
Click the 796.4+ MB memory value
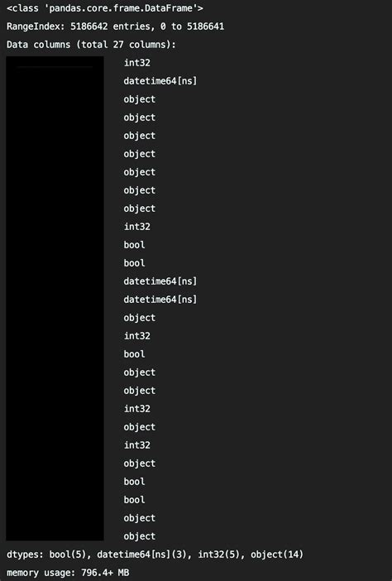point(105,573)
